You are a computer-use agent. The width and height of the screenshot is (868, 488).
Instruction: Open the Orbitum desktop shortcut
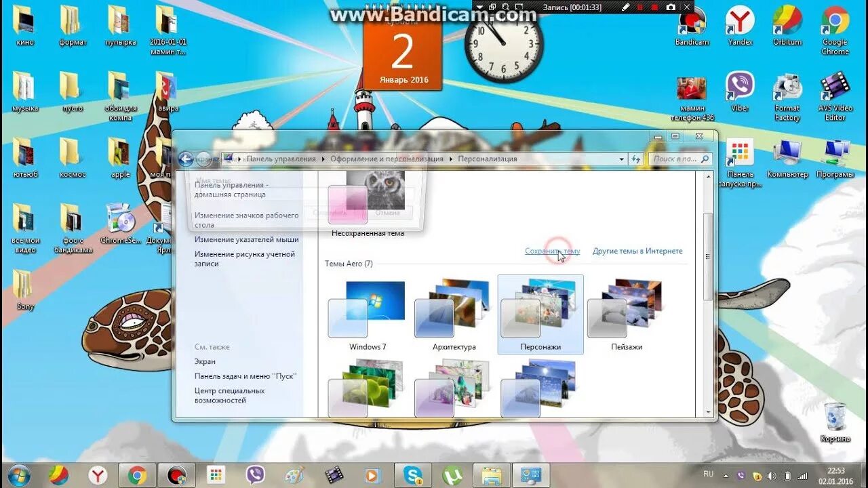pos(787,26)
